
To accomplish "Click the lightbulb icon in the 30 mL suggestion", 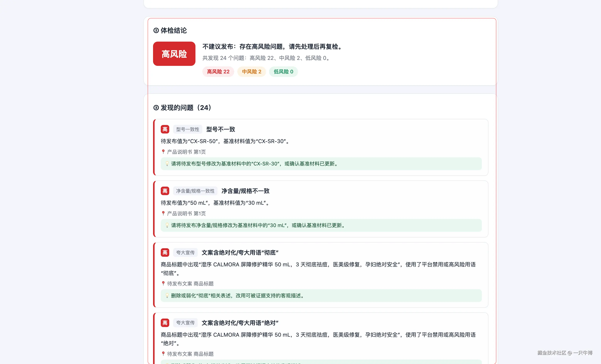I will (x=167, y=225).
